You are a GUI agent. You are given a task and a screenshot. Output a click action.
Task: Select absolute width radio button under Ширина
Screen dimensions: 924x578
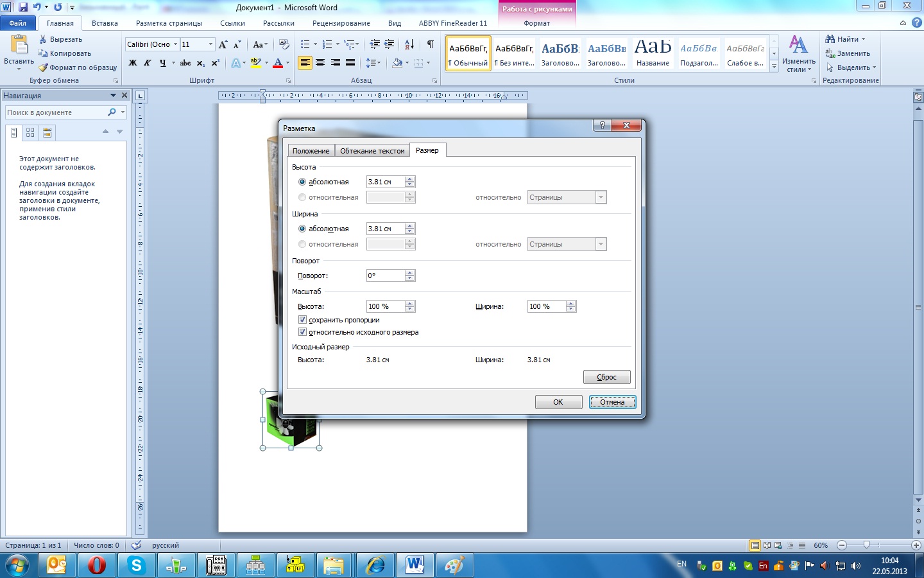coord(302,229)
